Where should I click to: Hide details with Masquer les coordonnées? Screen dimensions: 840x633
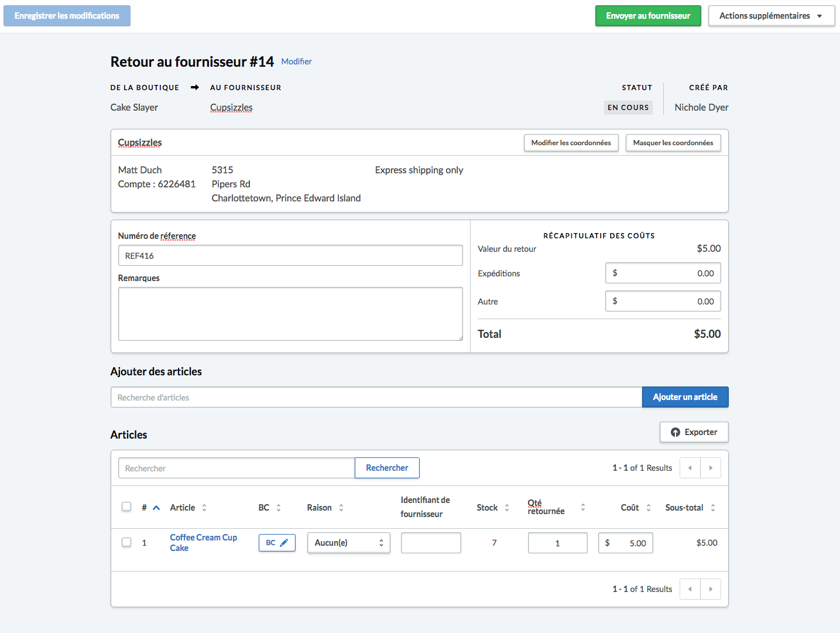click(673, 143)
